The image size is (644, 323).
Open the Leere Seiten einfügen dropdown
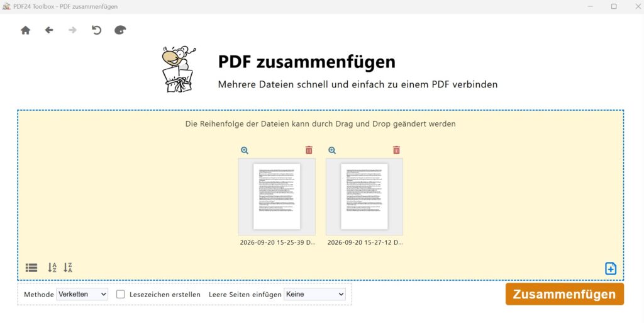coord(314,294)
